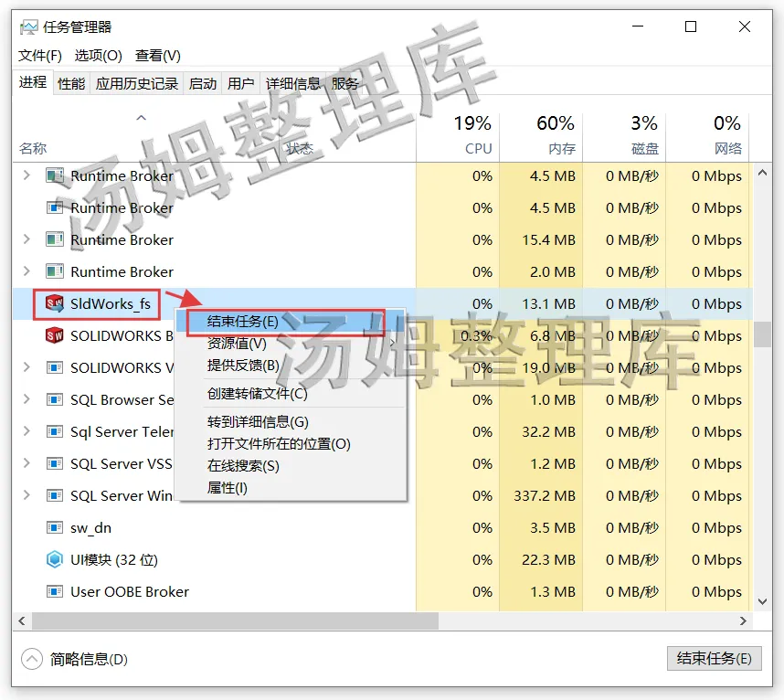Click the sw_dn process icon

[55, 527]
